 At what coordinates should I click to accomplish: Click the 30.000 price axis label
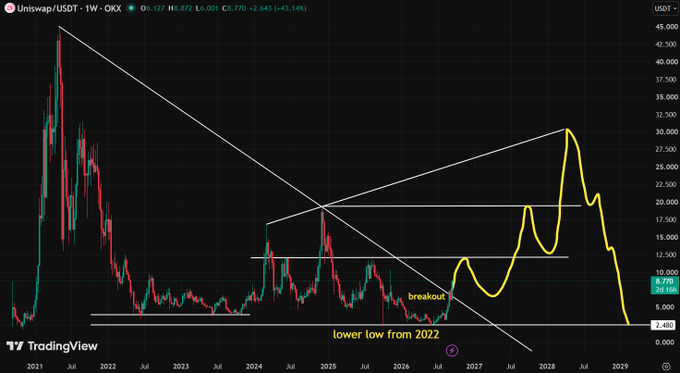(x=666, y=132)
